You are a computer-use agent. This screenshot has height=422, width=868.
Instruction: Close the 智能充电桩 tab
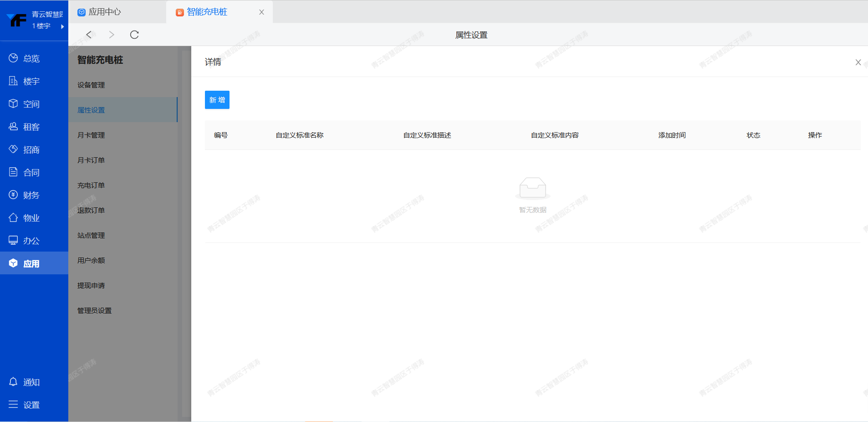(261, 12)
